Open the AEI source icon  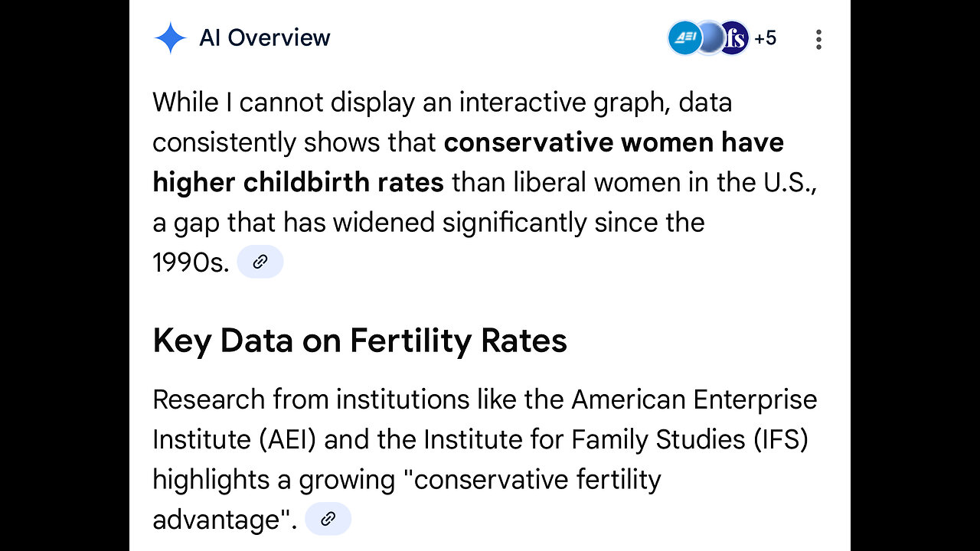682,38
